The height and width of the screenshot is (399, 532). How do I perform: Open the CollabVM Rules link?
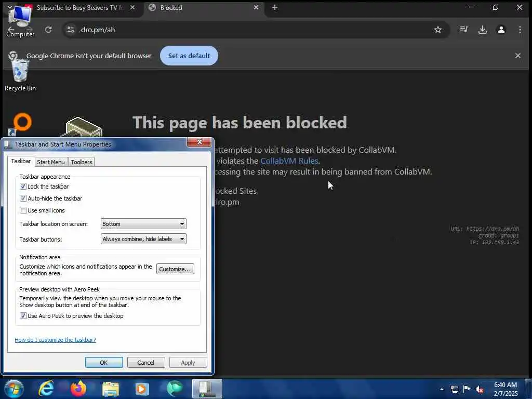pos(289,161)
